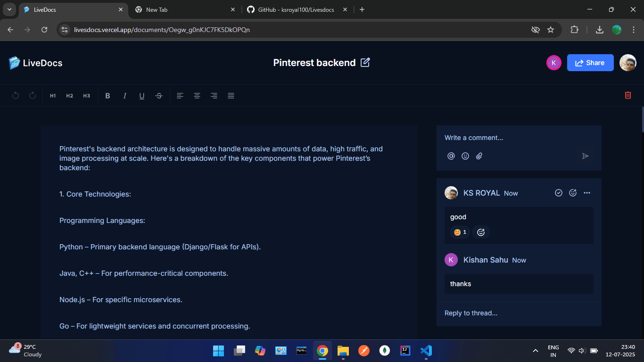Open File Explorer from the taskbar
The height and width of the screenshot is (362, 644).
pyautogui.click(x=343, y=351)
